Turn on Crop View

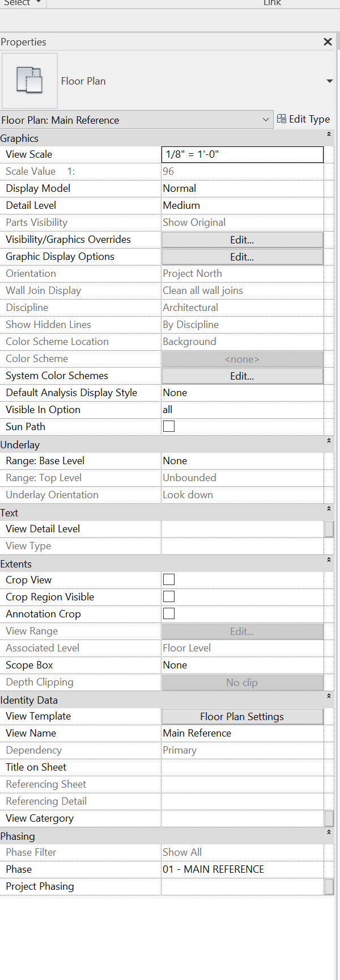(x=168, y=579)
